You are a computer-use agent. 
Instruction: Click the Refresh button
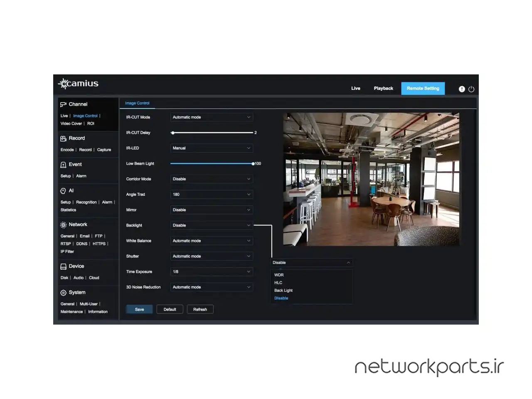(200, 310)
